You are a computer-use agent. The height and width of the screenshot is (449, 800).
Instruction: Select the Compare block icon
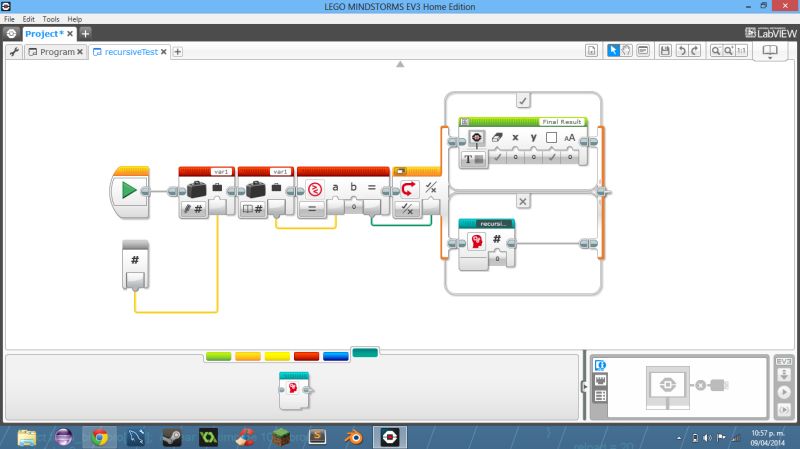click(x=315, y=189)
